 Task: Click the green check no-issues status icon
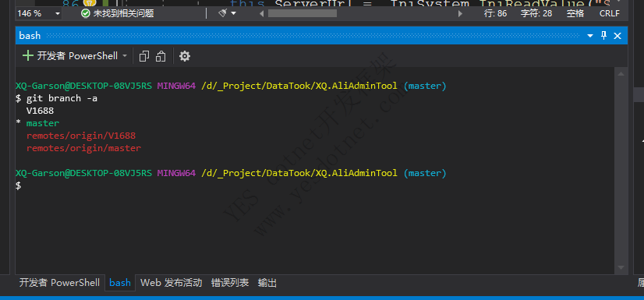[86, 13]
